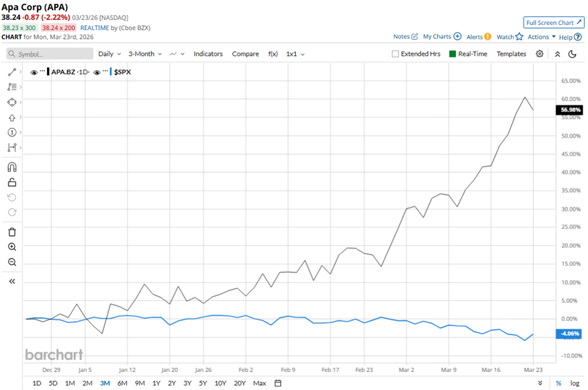Check the Extended Hrs checkbox

point(395,54)
